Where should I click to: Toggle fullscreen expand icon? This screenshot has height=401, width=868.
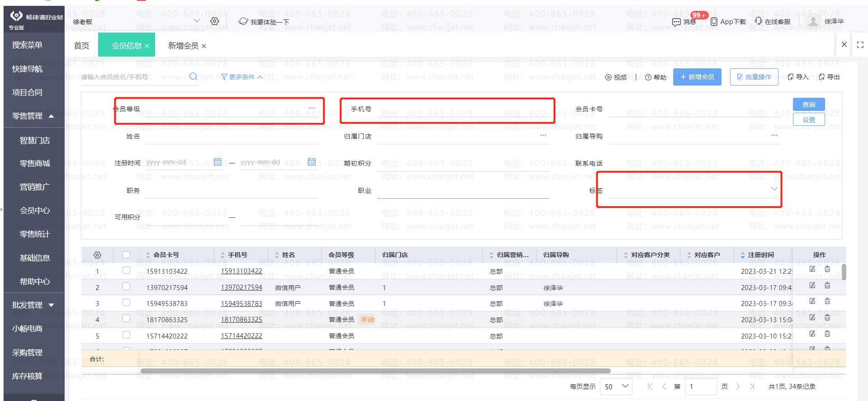click(x=860, y=45)
